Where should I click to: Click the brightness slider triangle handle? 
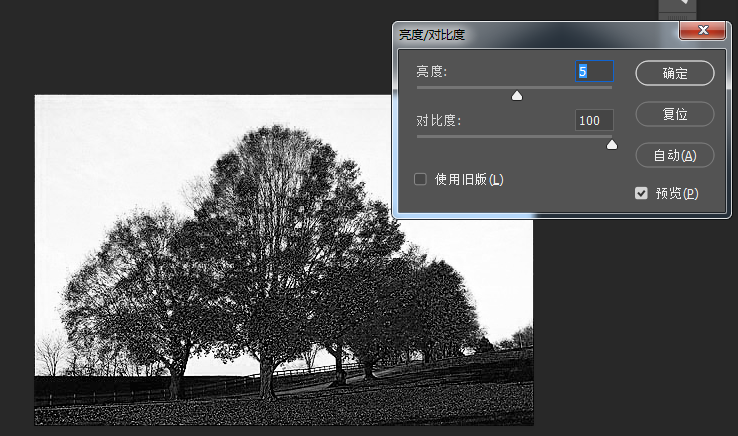point(517,96)
